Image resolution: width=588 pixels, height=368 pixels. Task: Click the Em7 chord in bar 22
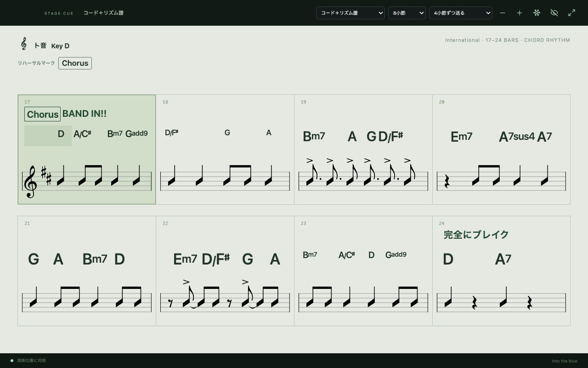185,259
